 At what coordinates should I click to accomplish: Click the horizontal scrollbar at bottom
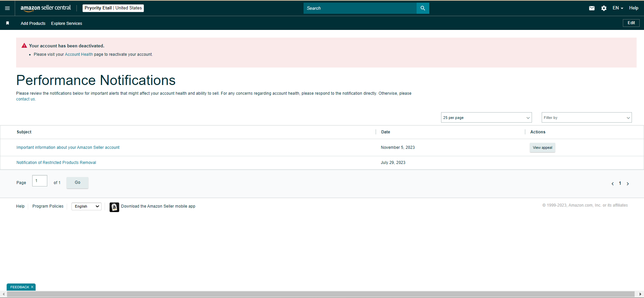click(320, 294)
